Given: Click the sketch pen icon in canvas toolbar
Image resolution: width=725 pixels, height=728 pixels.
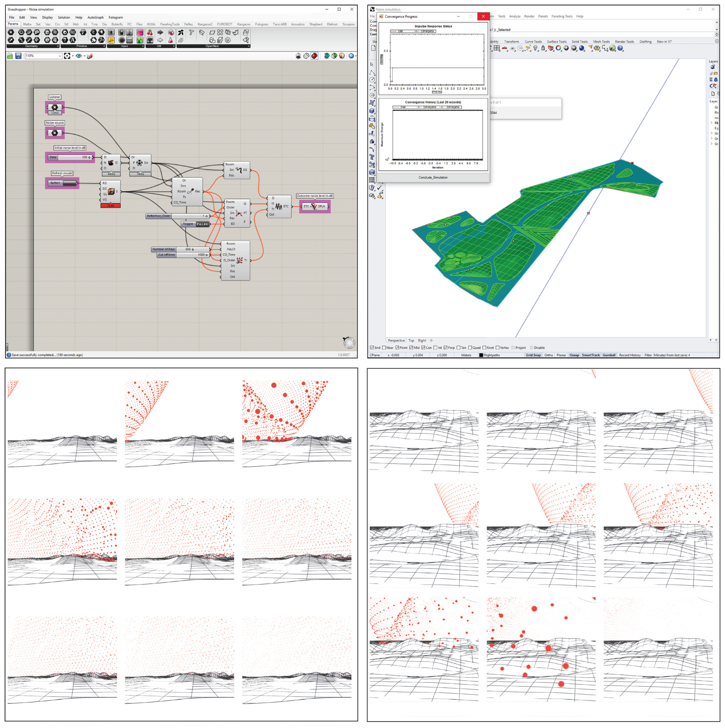Looking at the screenshot, I should coord(90,56).
